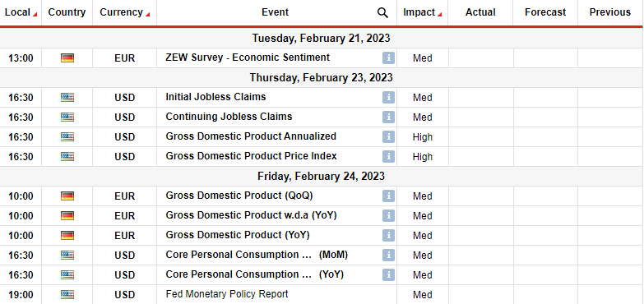The height and width of the screenshot is (304, 644).
Task: Click German flag in Gross Domestic Product (QoQ) row
Action: click(x=67, y=196)
